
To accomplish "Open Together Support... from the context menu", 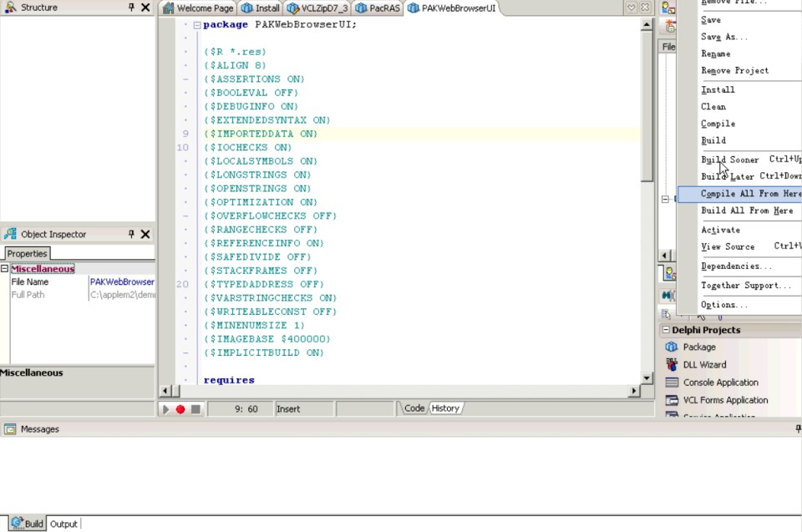I will [x=739, y=286].
